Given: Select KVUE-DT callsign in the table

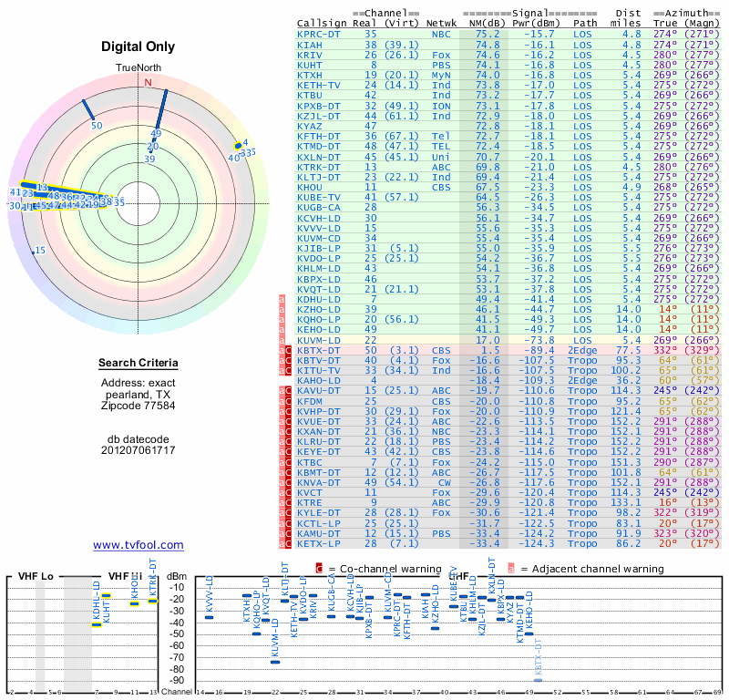Looking at the screenshot, I should 318,421.
